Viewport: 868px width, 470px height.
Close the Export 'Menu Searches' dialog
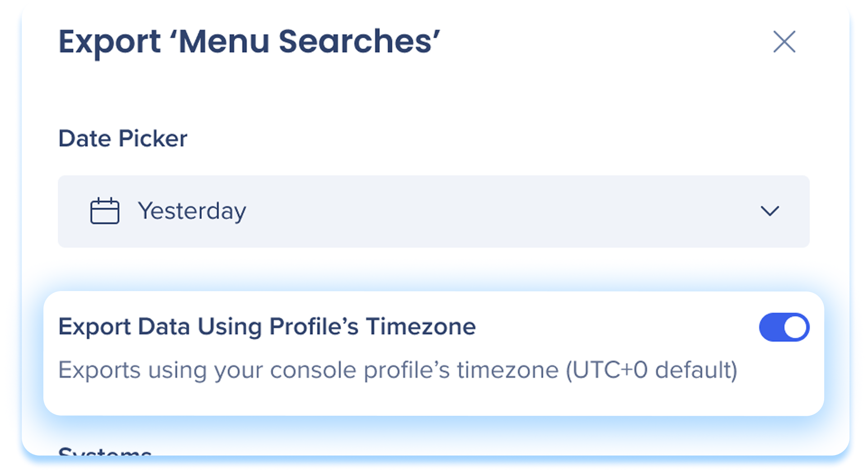[x=784, y=42]
